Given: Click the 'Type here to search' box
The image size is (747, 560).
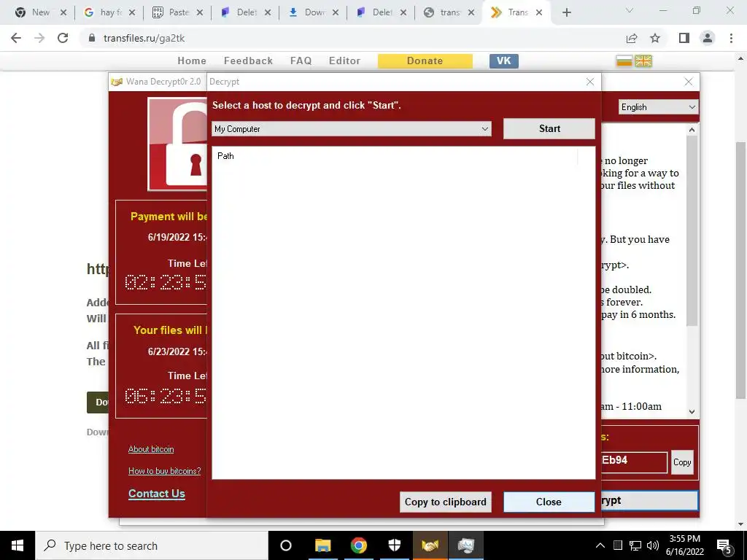Looking at the screenshot, I should [x=152, y=545].
